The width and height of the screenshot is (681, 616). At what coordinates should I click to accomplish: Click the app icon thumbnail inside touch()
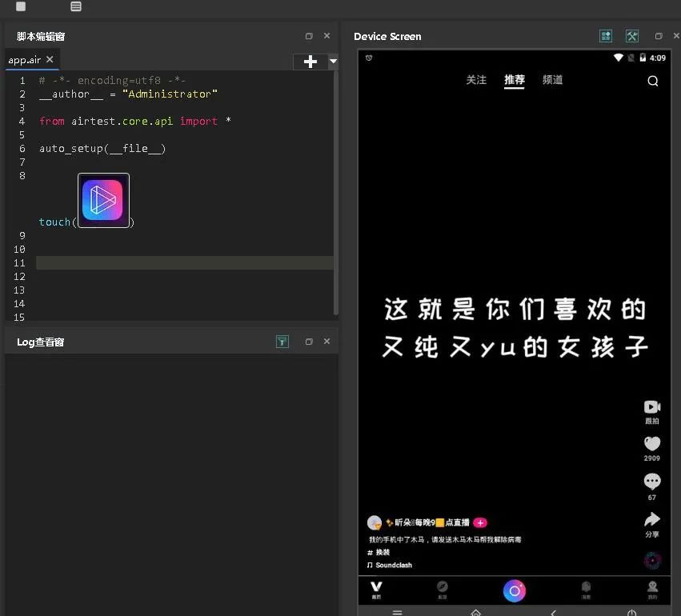point(103,200)
